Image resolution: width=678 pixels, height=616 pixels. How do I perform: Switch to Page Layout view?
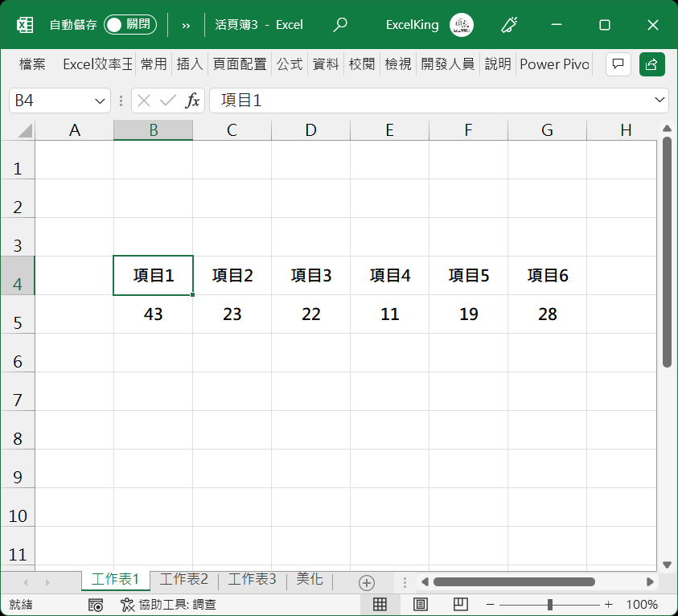point(421,604)
